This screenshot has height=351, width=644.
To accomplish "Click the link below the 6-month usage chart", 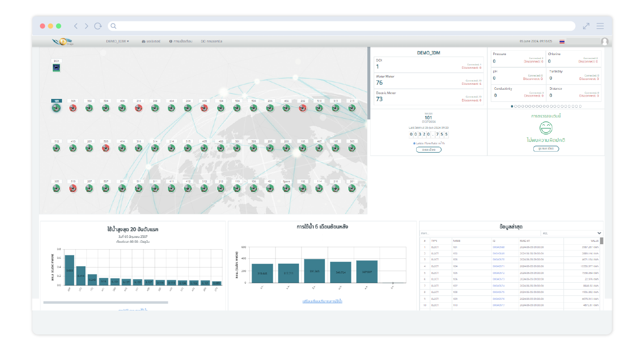I will [x=322, y=301].
